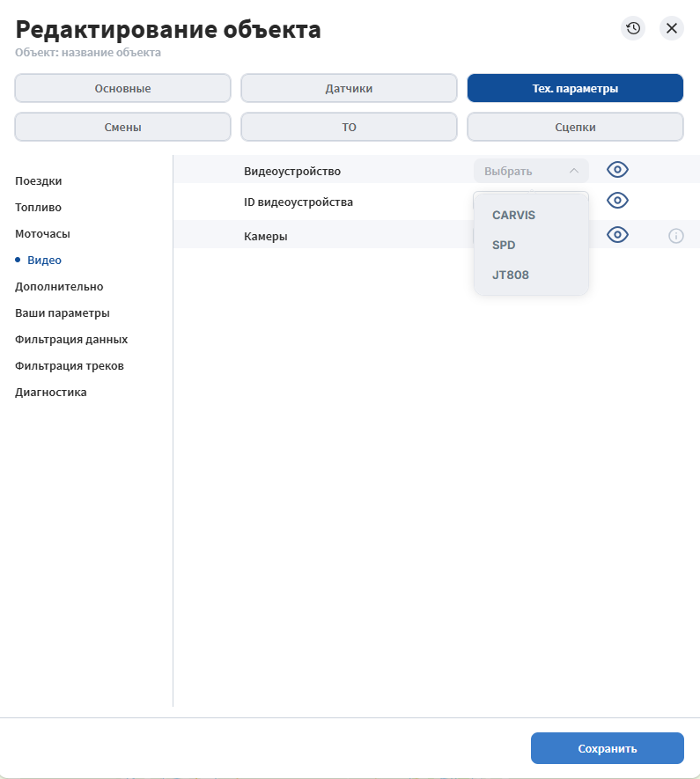
Task: Collapse the Видеоустройство Выбрать dropdown
Action: tap(531, 171)
